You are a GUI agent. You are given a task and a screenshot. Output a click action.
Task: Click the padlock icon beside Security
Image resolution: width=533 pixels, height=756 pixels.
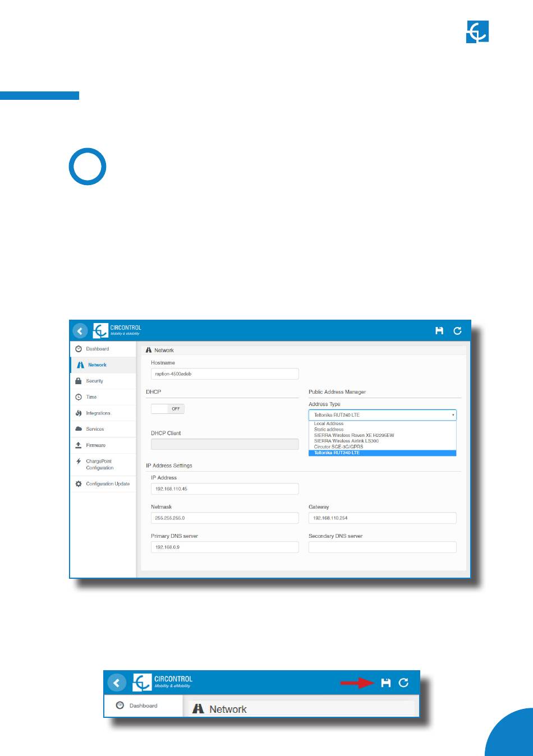coord(79,381)
